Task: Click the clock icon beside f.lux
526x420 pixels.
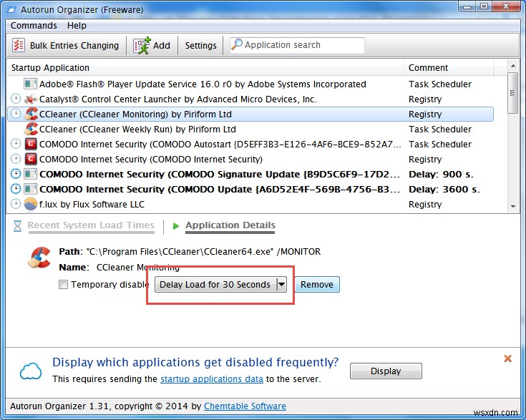Action: 16,204
